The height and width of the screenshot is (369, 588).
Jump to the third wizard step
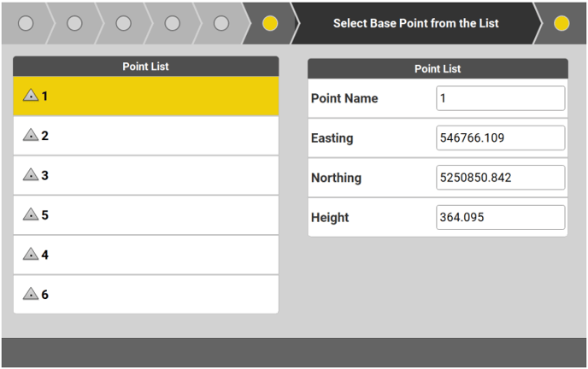pyautogui.click(x=123, y=24)
